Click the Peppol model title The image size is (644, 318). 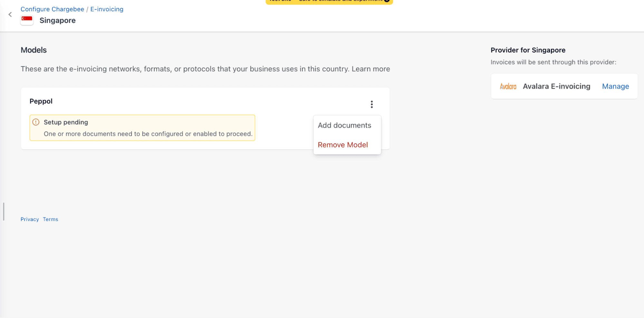tap(41, 101)
